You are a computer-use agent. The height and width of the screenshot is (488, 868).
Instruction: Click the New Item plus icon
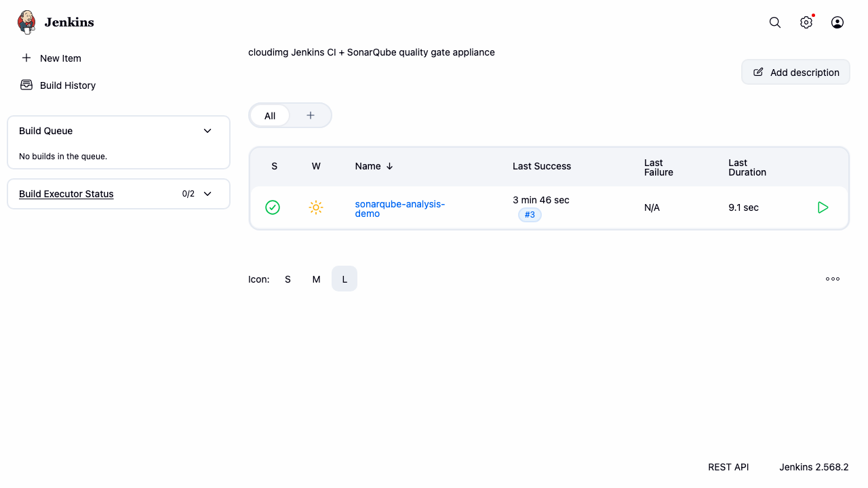pyautogui.click(x=26, y=58)
